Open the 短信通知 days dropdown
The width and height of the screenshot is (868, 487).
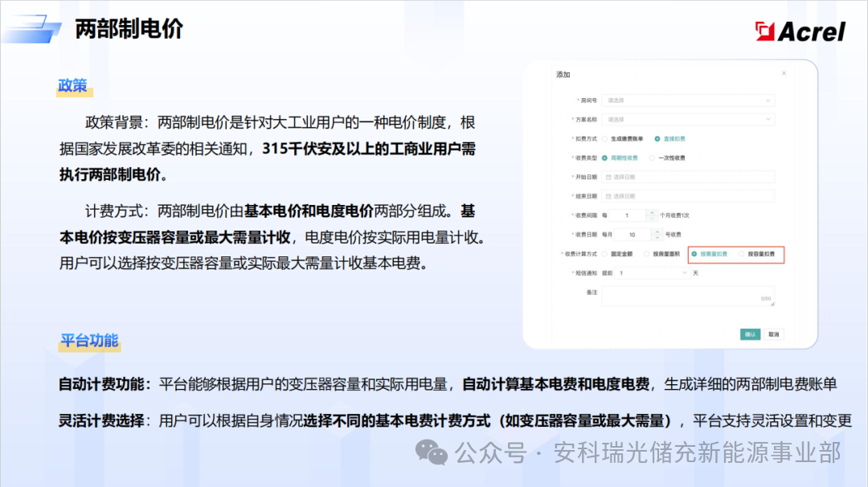point(652,272)
